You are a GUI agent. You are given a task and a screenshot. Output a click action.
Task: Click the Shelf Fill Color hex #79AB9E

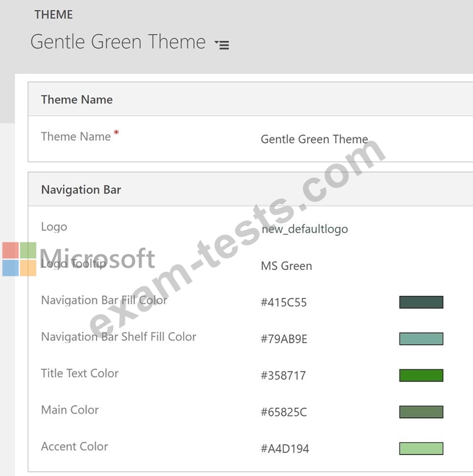click(284, 339)
